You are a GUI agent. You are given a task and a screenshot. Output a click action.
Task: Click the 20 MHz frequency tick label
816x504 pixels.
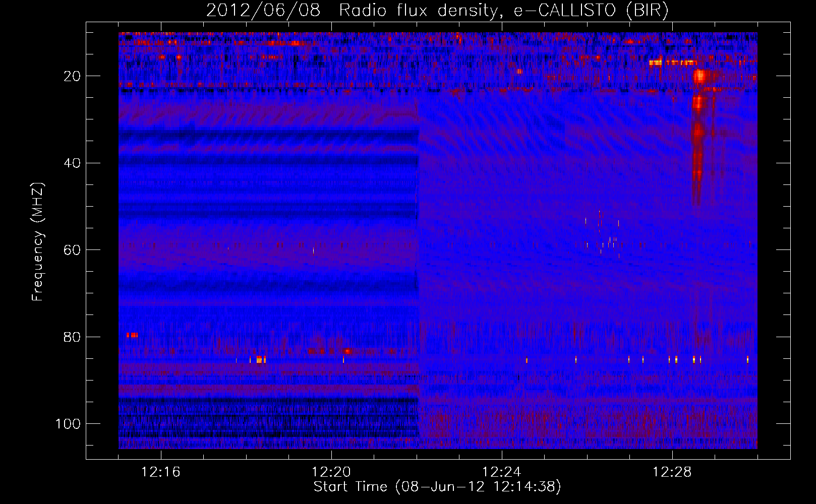73,76
